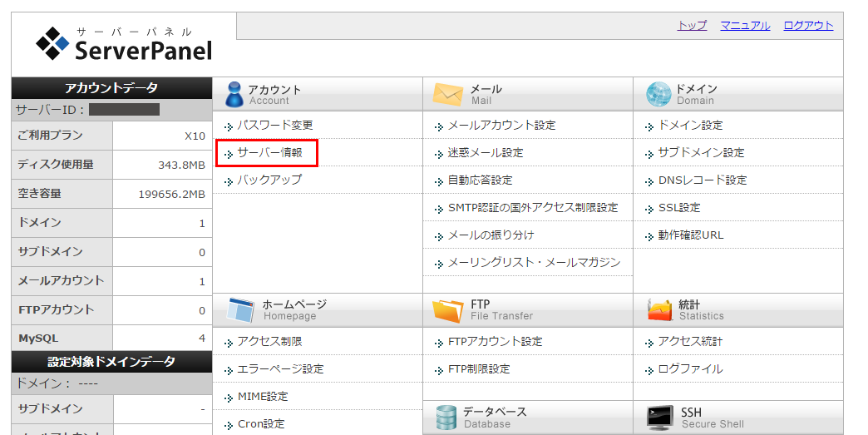
Task: Go to トップ in the header
Action: pos(692,26)
